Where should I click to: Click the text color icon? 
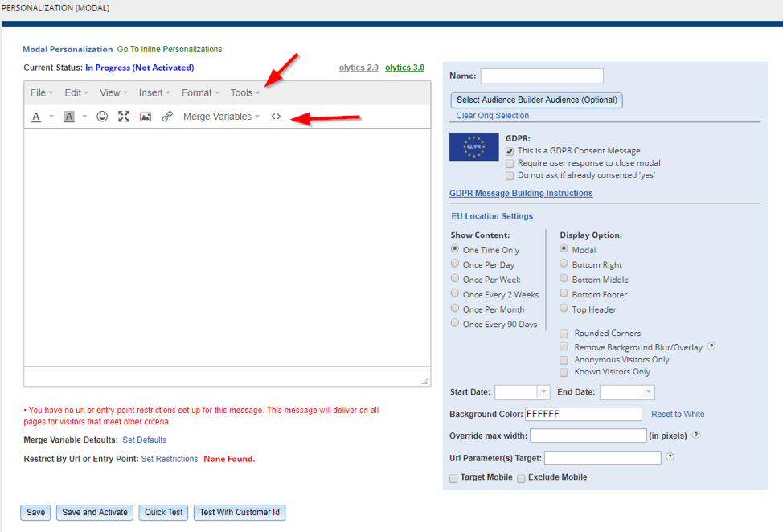pyautogui.click(x=36, y=117)
